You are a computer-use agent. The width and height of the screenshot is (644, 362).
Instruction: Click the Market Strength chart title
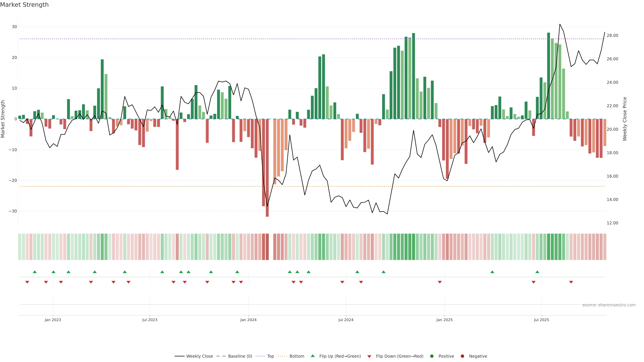24,5
